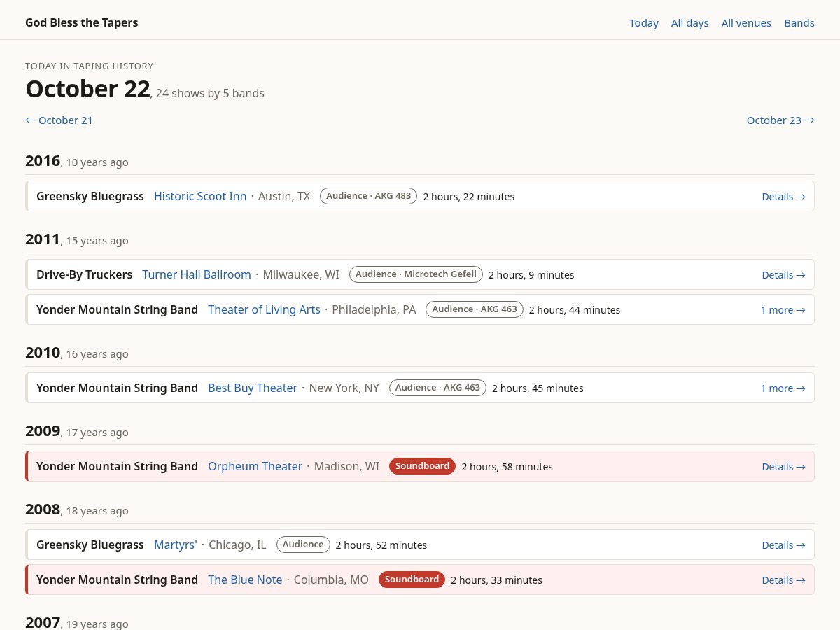Select the '2 hours, 22 minutes' duration

[469, 197]
